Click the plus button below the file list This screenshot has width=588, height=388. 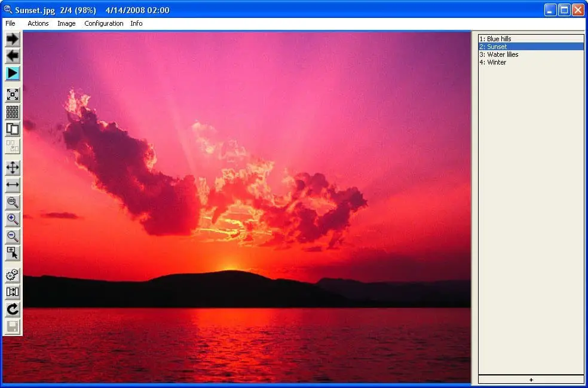point(531,380)
